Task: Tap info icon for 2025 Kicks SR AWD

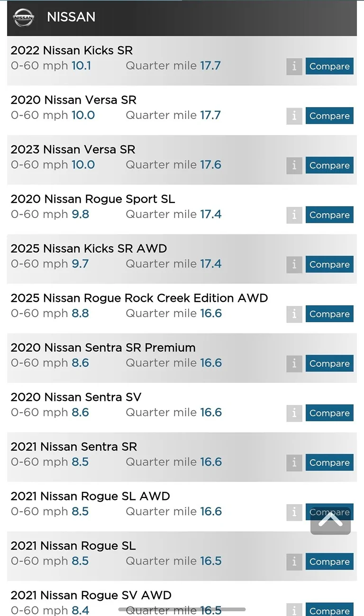Action: (294, 264)
